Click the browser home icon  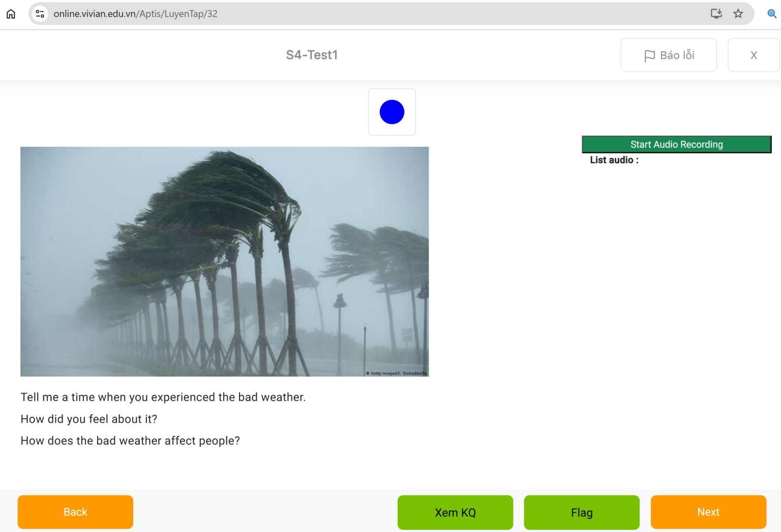pyautogui.click(x=11, y=14)
